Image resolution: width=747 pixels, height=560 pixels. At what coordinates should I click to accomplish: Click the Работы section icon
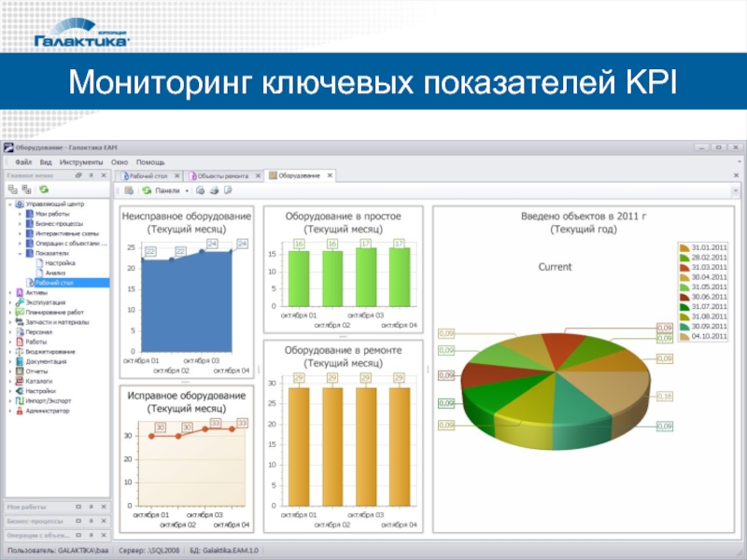[x=20, y=342]
